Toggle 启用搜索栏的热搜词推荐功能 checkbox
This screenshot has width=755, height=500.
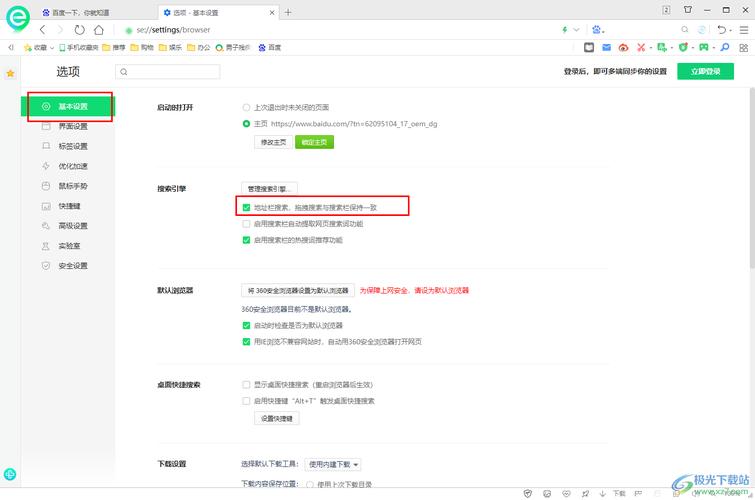pos(246,240)
